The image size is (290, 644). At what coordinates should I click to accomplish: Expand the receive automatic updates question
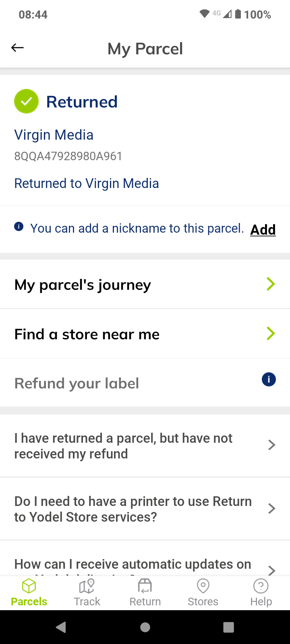coord(145,559)
